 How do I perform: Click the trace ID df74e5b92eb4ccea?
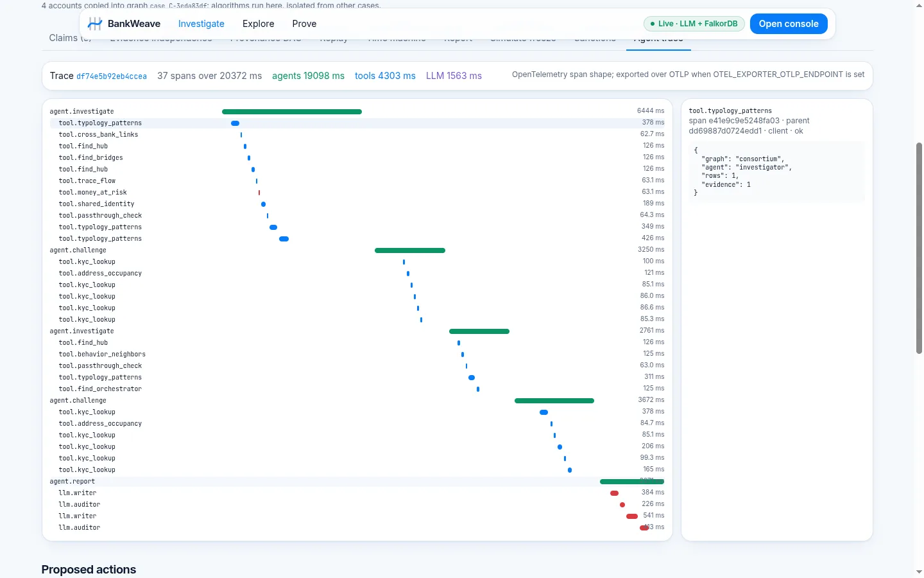(112, 76)
